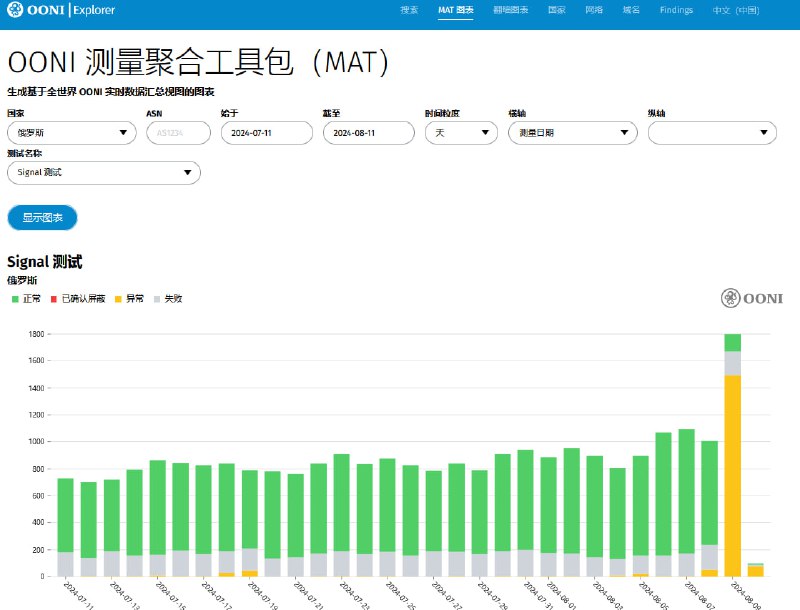Open the 中文 (中国) language selector
Viewport: 800px width, 610px height.
point(736,10)
